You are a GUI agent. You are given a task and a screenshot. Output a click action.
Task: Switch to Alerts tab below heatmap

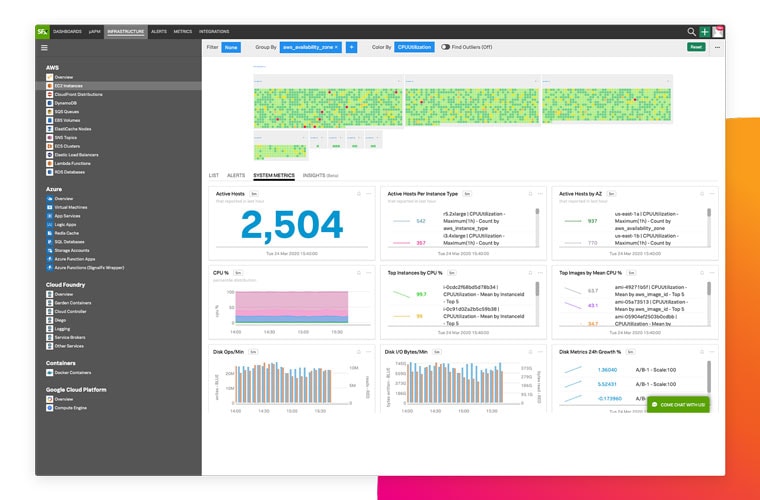point(236,175)
